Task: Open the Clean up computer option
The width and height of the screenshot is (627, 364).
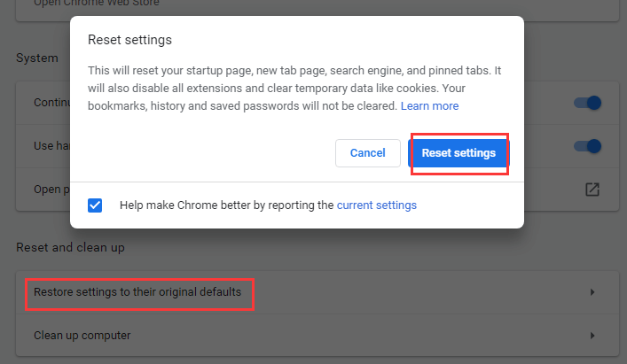Action: [82, 336]
